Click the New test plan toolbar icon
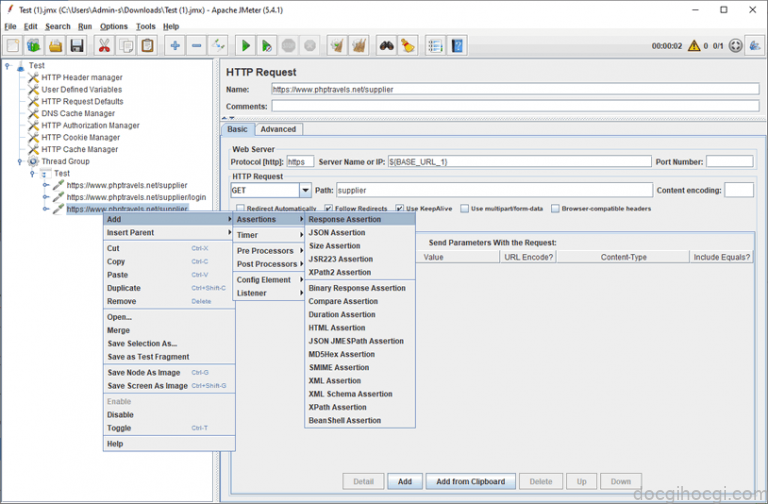 tap(13, 46)
